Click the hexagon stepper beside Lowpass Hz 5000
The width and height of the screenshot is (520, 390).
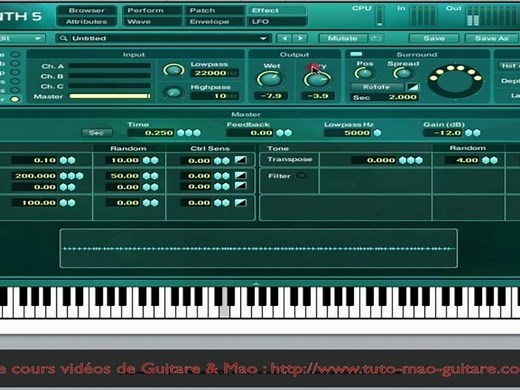click(377, 133)
